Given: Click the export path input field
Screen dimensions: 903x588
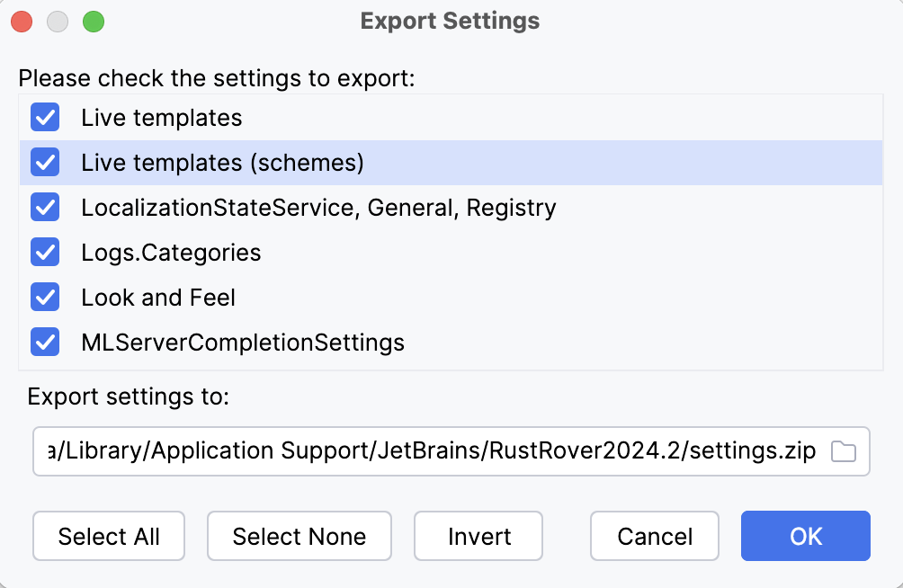Looking at the screenshot, I should coord(405,450).
